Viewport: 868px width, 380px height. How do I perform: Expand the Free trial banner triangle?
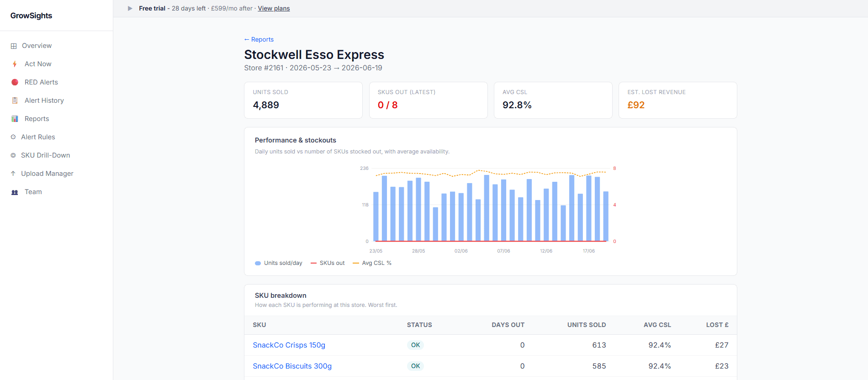click(130, 8)
